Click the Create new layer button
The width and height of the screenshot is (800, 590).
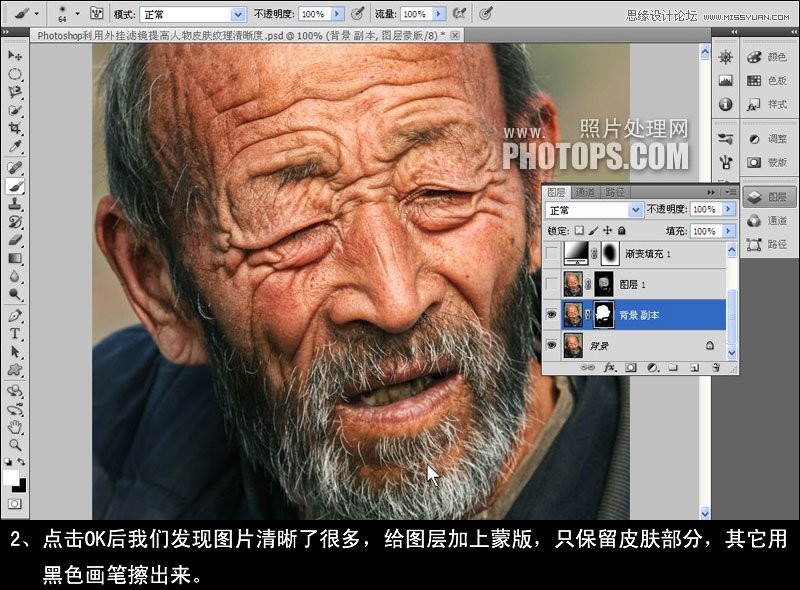pyautogui.click(x=695, y=366)
